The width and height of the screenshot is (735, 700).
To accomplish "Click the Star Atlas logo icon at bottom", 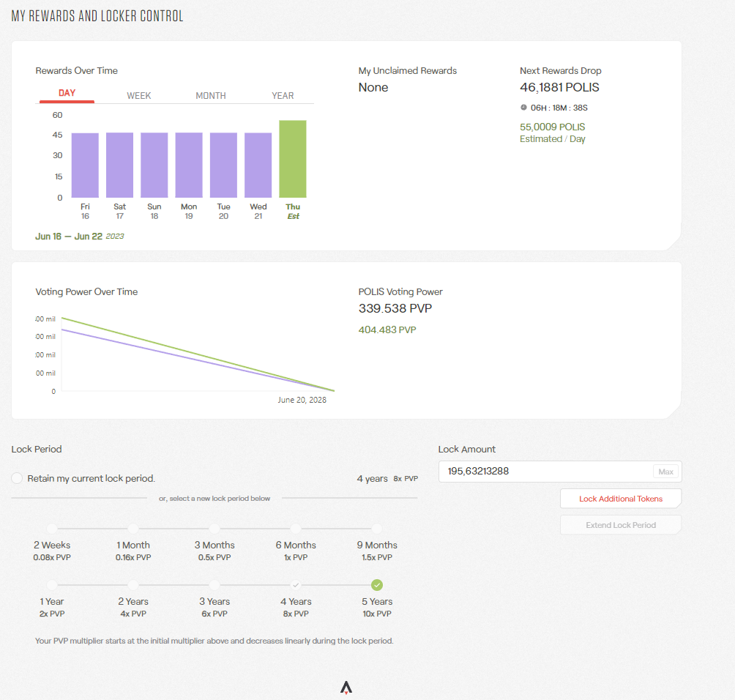I will click(x=346, y=688).
